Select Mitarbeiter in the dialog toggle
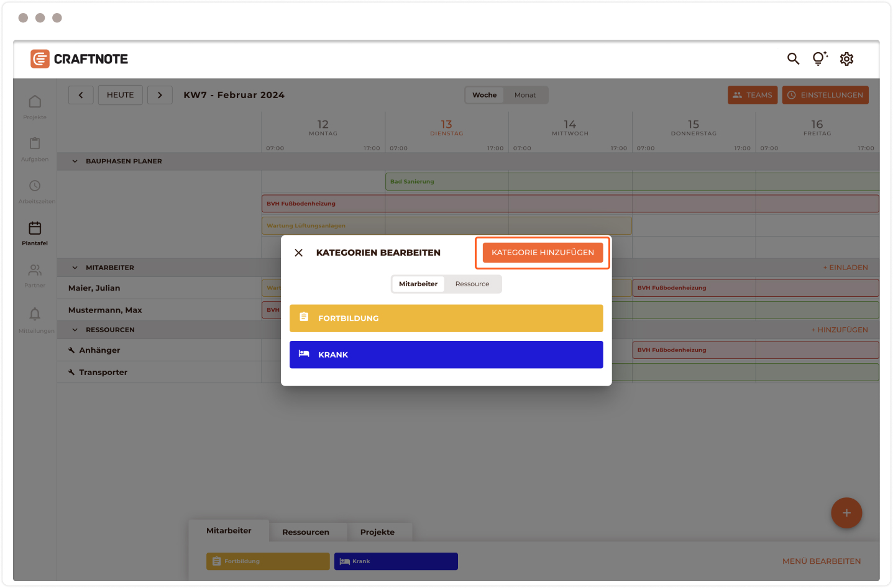Image resolution: width=893 pixels, height=588 pixels. pyautogui.click(x=418, y=284)
